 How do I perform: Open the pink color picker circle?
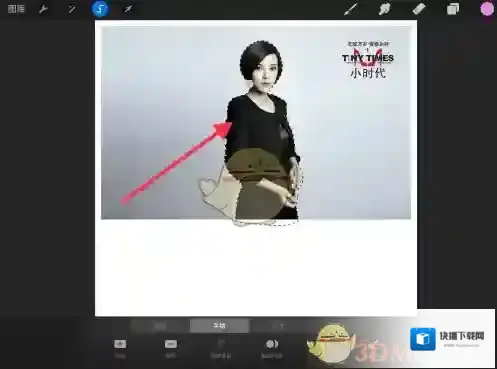(x=487, y=9)
